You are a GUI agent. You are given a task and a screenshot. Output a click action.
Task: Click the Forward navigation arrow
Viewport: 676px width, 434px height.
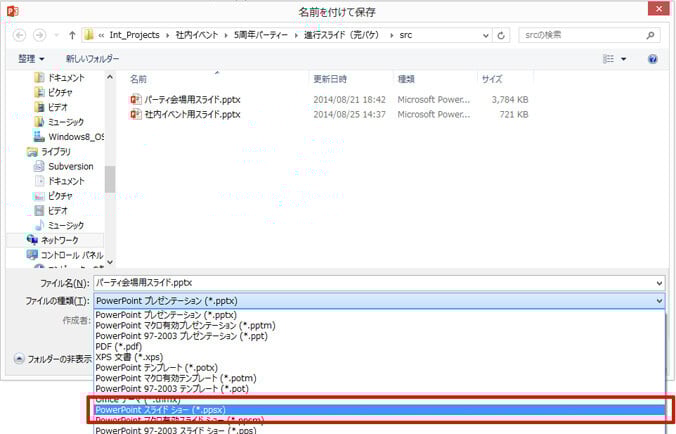coord(40,35)
